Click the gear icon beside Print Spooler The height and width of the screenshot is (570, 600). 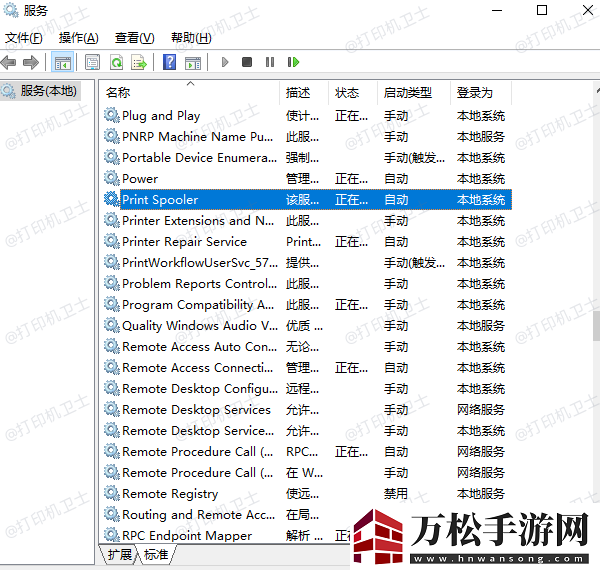pyautogui.click(x=111, y=199)
